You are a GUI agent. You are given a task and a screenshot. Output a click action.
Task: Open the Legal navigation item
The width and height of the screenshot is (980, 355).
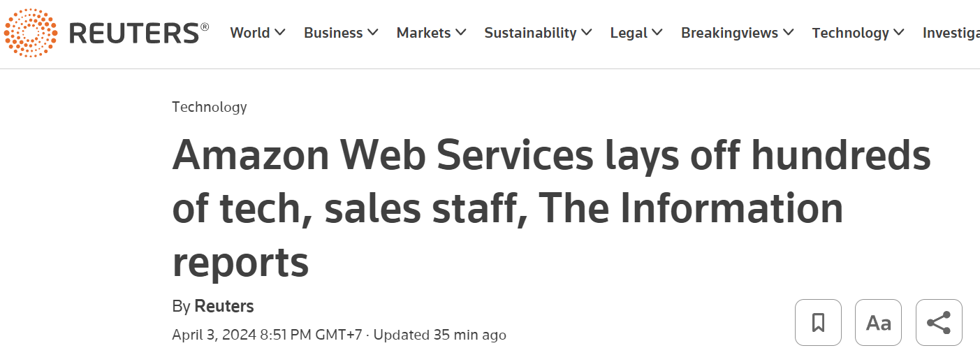tap(629, 33)
